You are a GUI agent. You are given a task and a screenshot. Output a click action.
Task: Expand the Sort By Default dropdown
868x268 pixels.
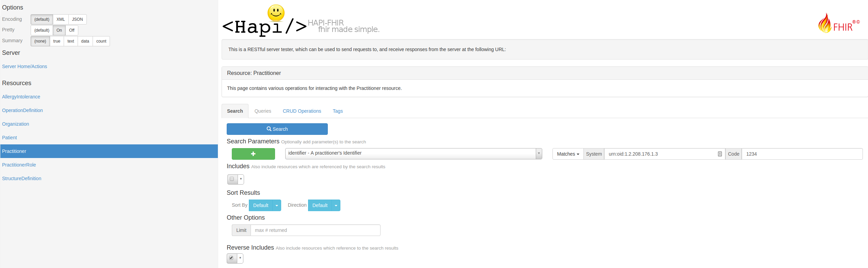click(x=277, y=205)
